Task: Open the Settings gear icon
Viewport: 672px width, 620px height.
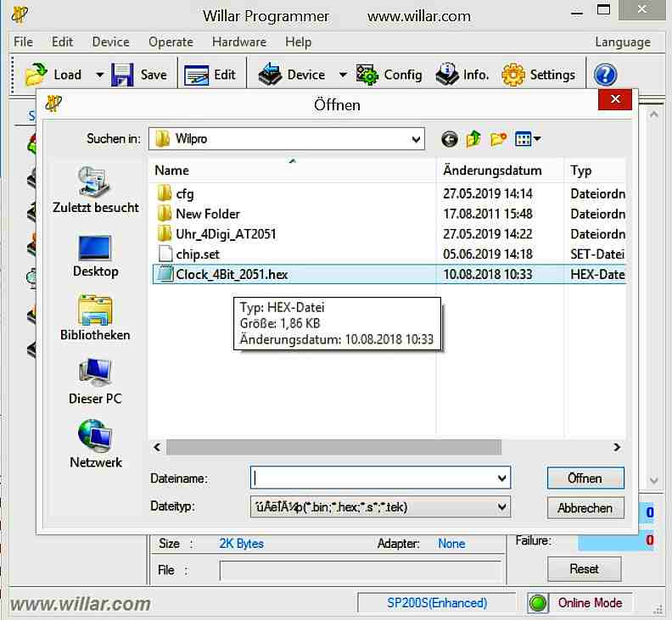Action: 513,75
